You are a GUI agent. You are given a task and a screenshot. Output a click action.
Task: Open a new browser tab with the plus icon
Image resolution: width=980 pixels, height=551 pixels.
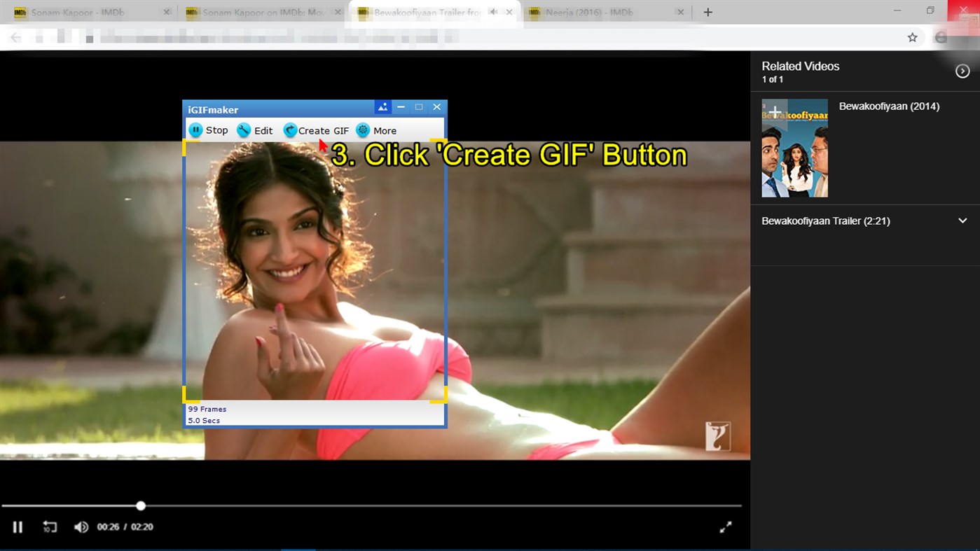tap(708, 12)
